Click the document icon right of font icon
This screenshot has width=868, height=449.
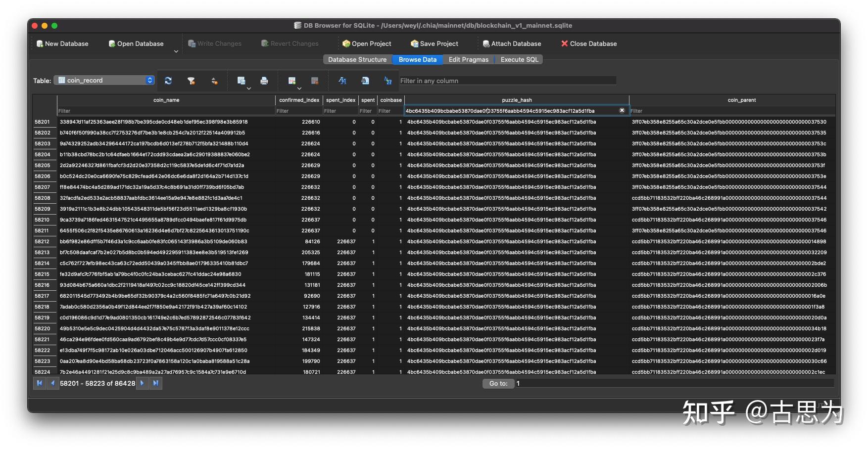(365, 81)
